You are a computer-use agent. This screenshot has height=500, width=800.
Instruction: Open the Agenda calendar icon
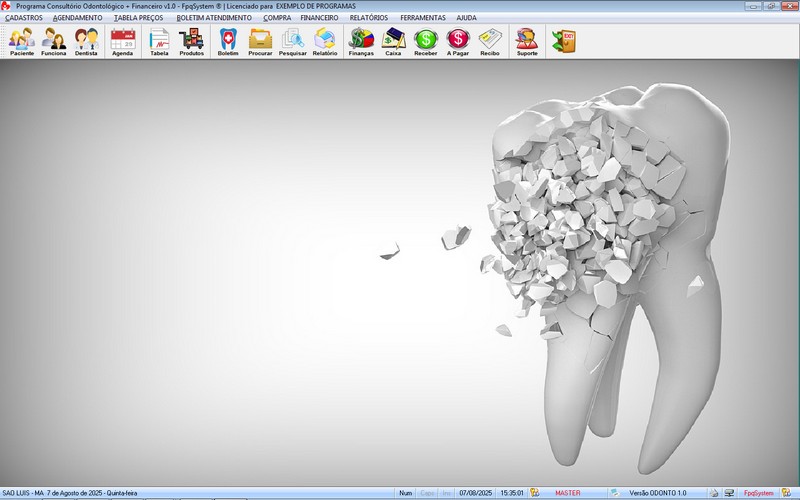coord(122,40)
